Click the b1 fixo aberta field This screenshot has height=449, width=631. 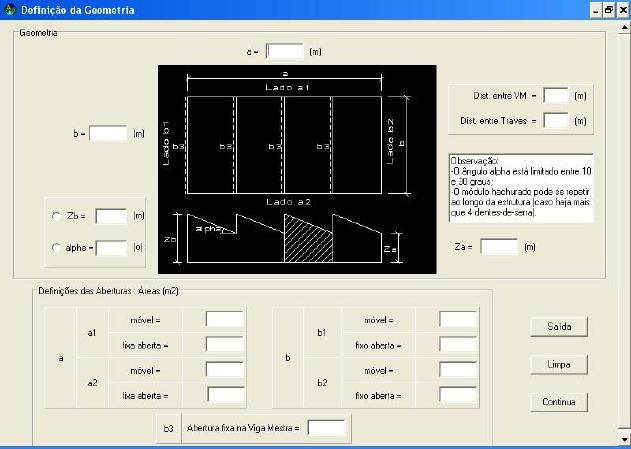458,344
